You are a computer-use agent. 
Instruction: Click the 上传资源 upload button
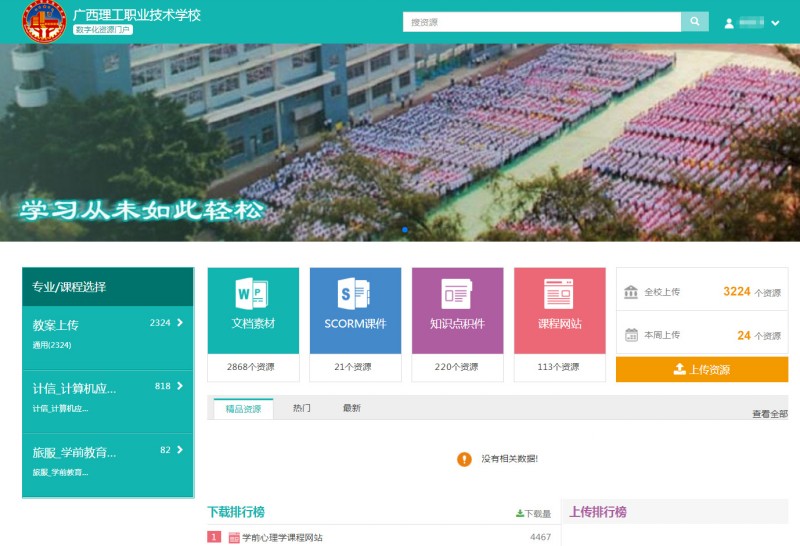701,369
